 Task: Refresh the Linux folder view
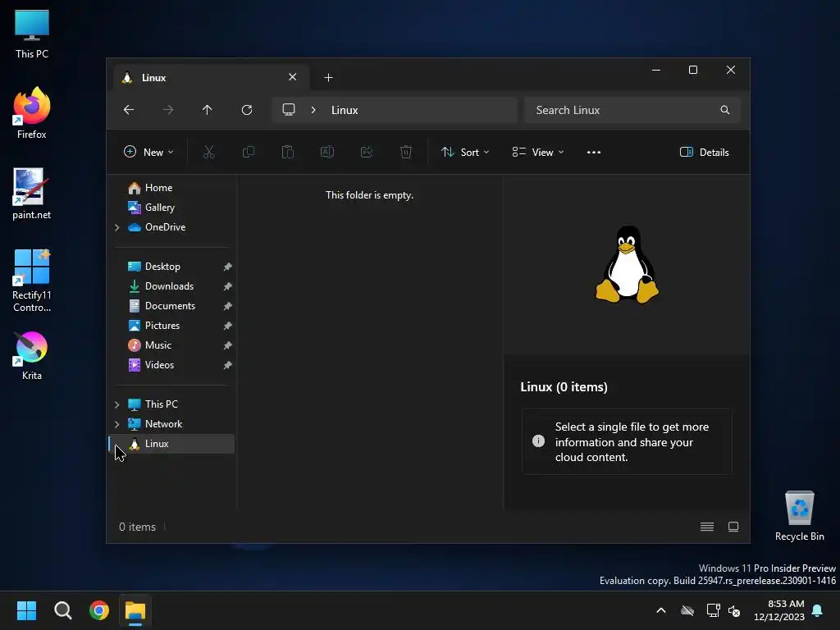(247, 110)
